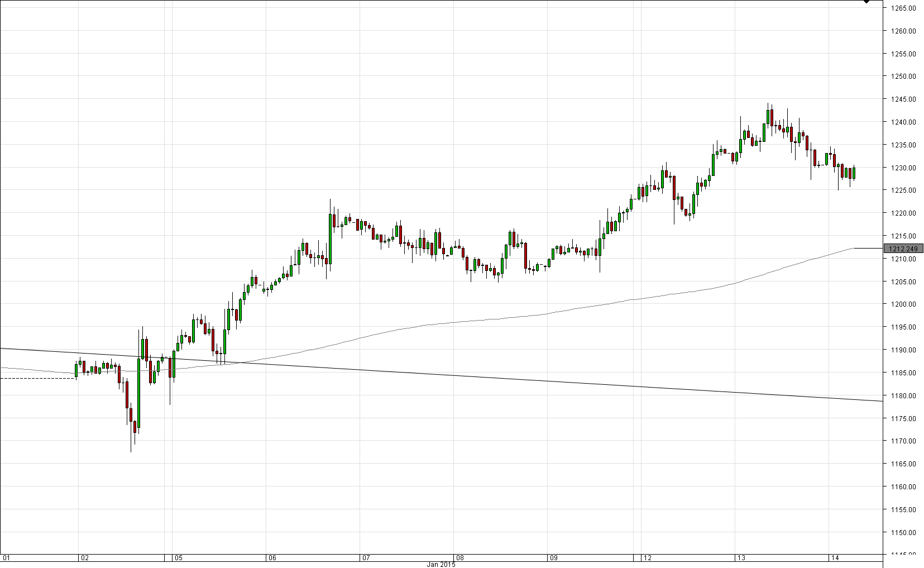Screen dimensions: 924x568
Task: Click the 1155.00 price axis label
Action: point(903,510)
